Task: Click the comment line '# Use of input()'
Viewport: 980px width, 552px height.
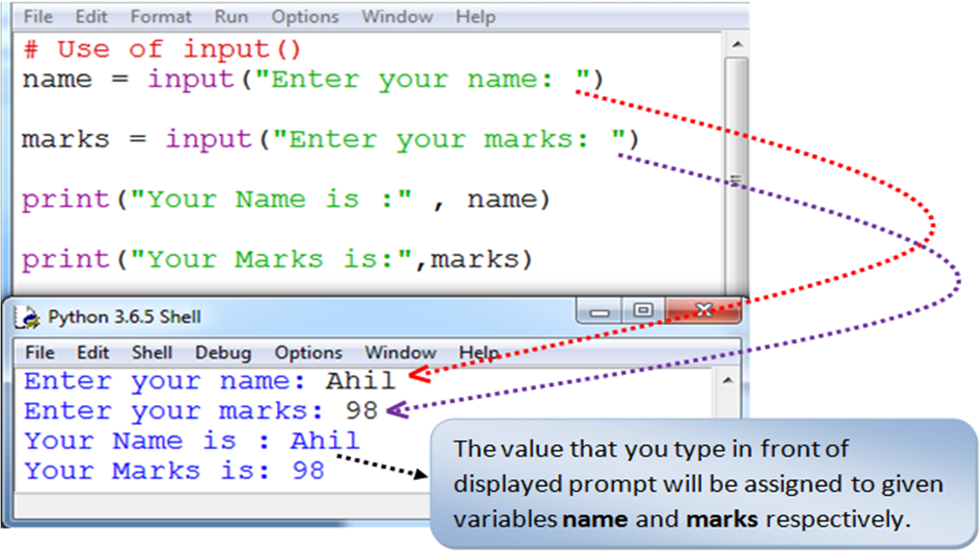Action: (162, 49)
